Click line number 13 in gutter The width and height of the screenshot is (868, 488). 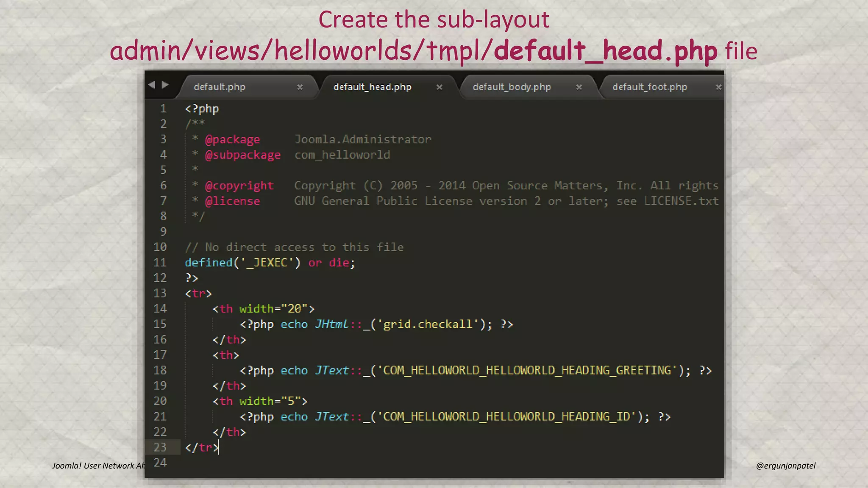pos(160,294)
